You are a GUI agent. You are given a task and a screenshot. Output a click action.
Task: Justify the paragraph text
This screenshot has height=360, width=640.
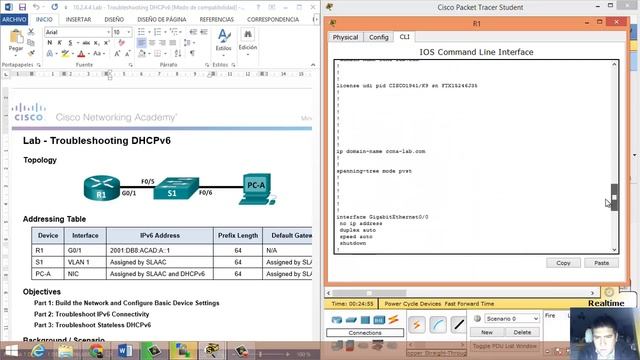click(173, 42)
